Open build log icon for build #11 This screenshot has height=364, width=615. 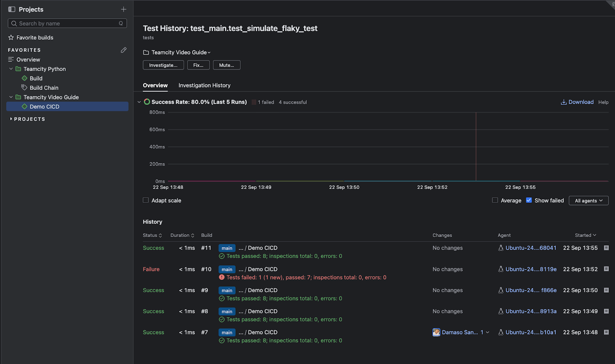(x=606, y=248)
